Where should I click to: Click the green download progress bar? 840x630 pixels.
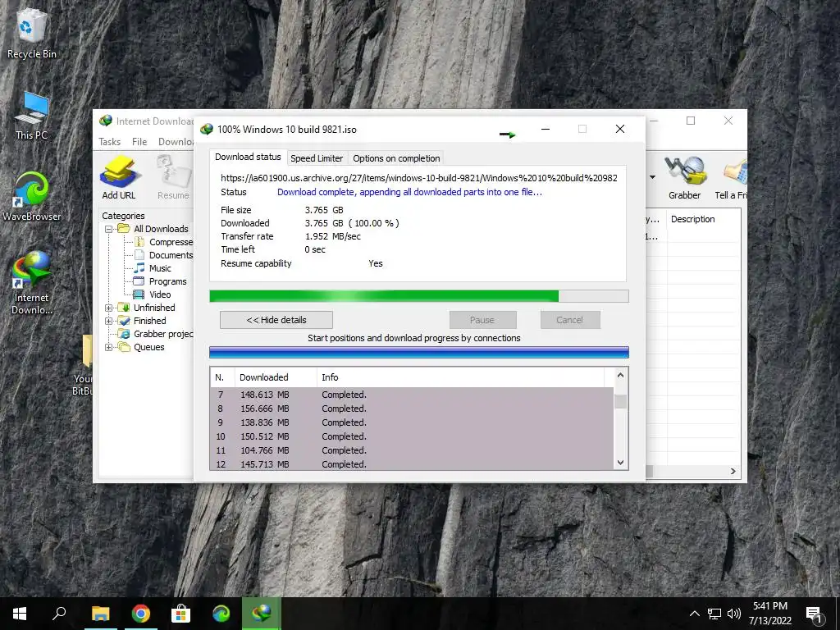(x=419, y=296)
